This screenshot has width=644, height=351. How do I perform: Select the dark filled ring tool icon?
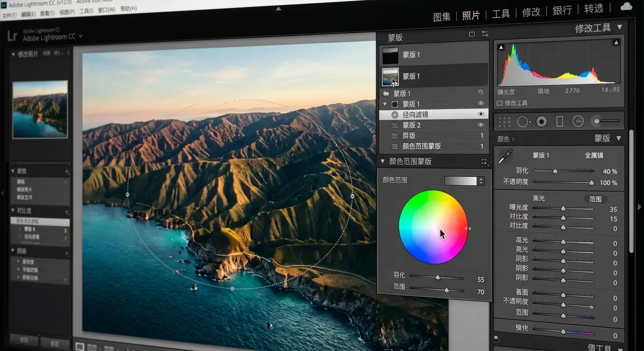(541, 122)
